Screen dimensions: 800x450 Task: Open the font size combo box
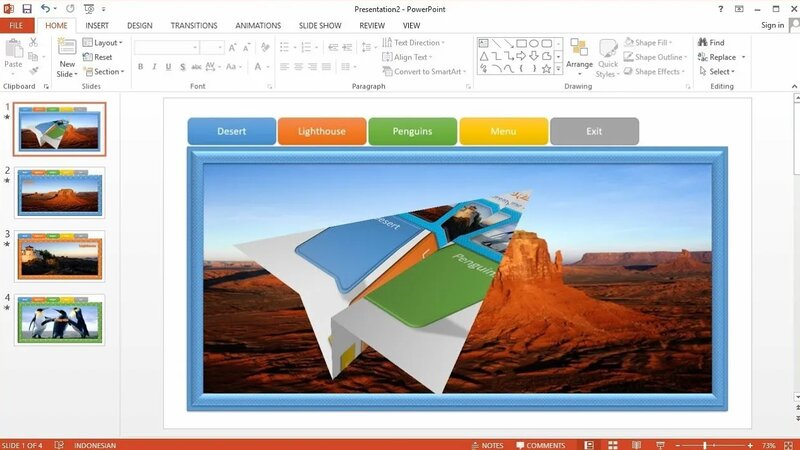click(x=212, y=47)
